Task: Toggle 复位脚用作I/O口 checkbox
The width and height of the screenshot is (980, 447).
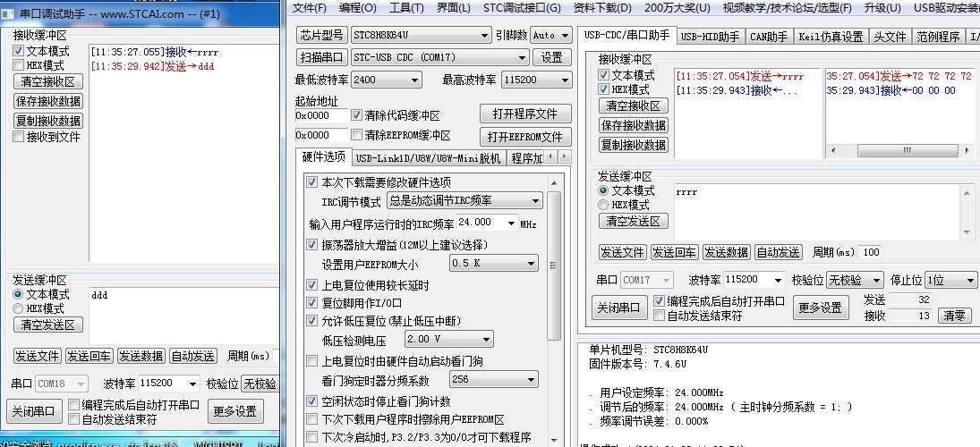Action: pos(311,303)
